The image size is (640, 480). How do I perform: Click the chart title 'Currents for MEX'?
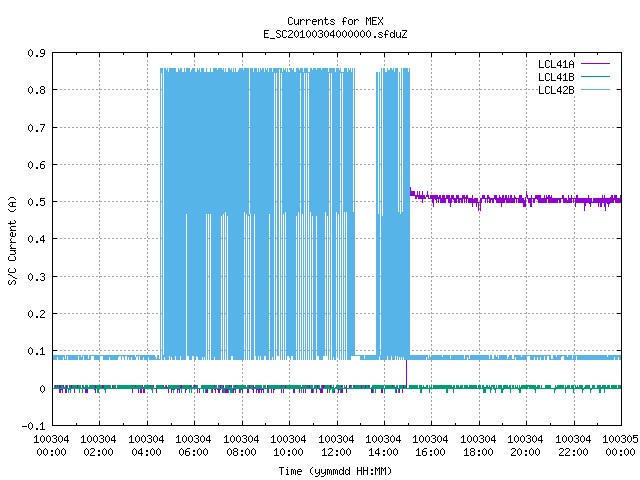click(335, 21)
